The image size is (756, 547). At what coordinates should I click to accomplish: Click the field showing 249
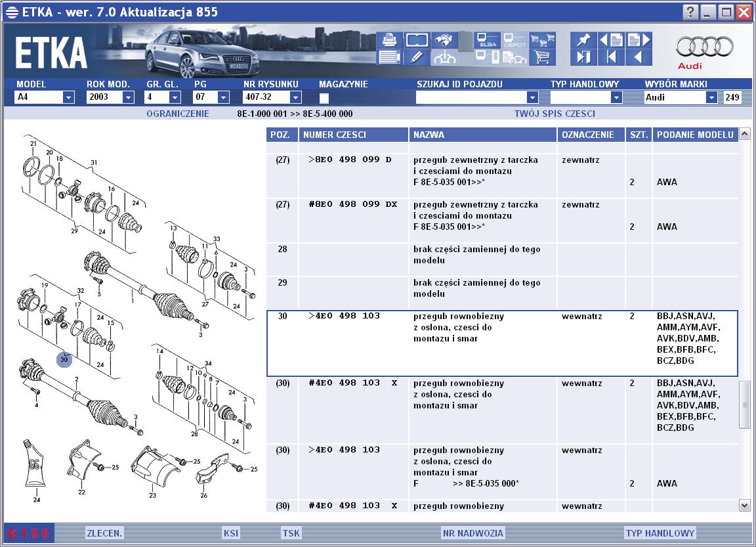(x=732, y=97)
